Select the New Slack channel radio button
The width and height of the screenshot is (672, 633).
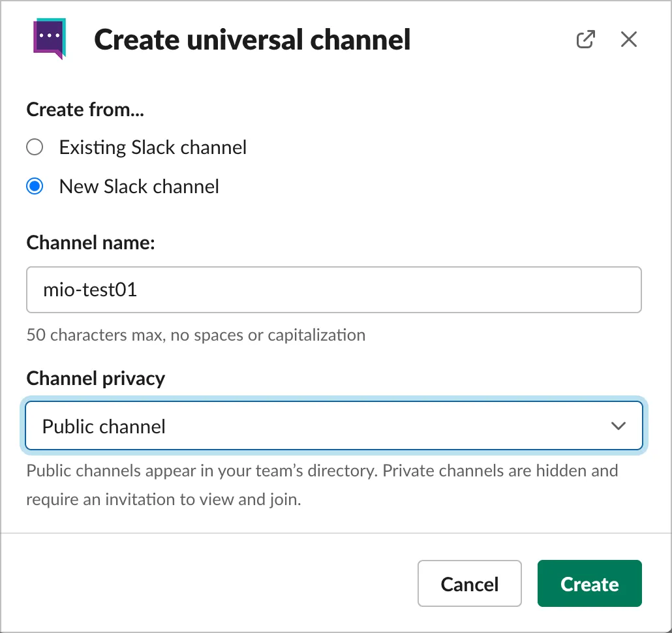[35, 187]
